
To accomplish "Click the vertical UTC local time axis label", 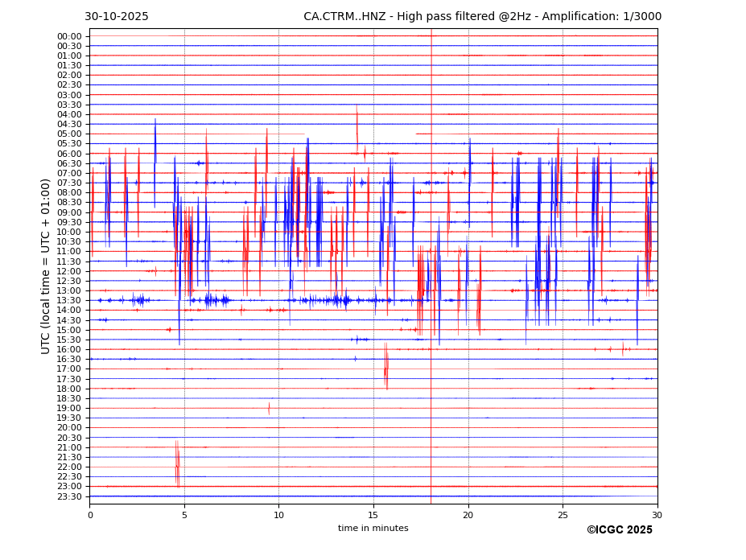I will [46, 266].
